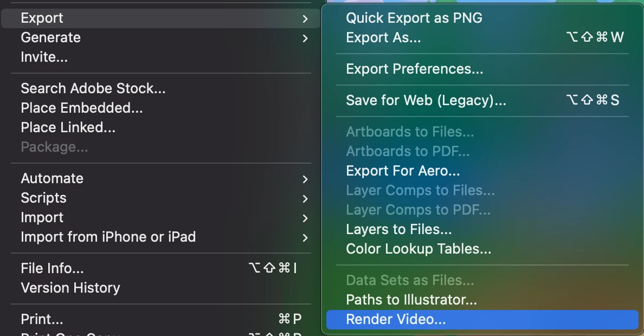Choose Place Linked...
644x336 pixels.
point(160,127)
